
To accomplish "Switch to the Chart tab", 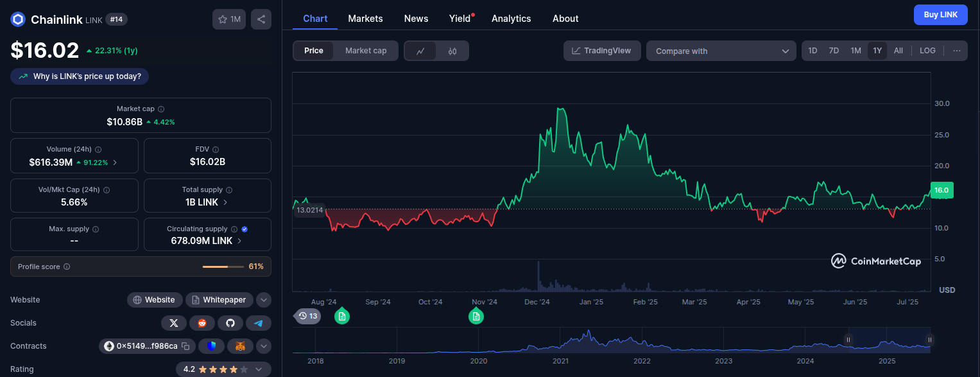I will pyautogui.click(x=315, y=19).
